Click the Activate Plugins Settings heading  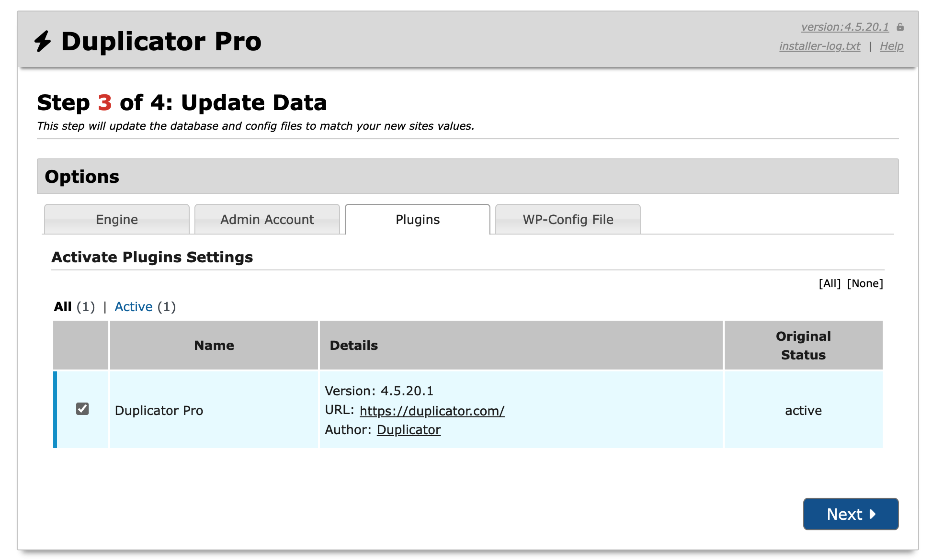tap(152, 257)
